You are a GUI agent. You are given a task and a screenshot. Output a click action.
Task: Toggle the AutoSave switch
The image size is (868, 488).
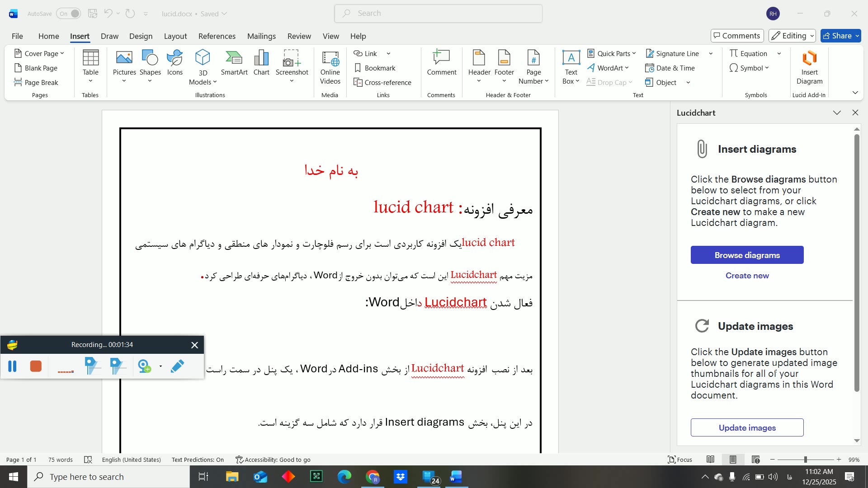69,14
